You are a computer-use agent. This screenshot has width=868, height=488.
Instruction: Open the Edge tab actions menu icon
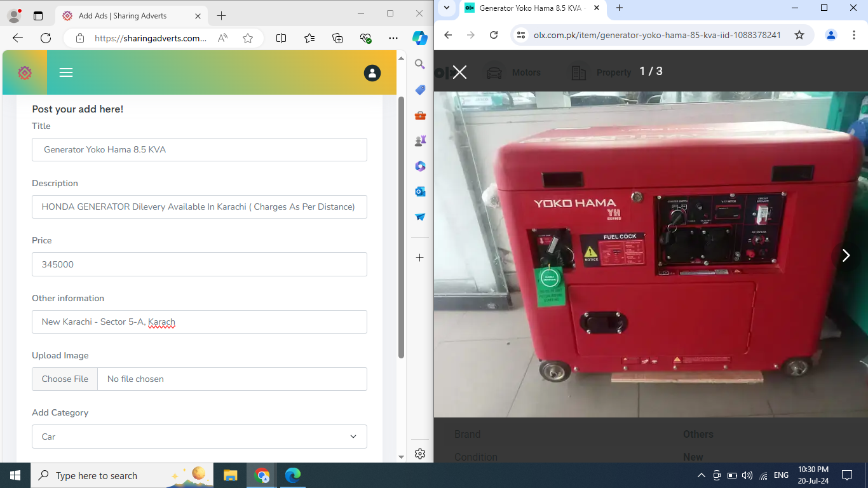click(x=38, y=15)
